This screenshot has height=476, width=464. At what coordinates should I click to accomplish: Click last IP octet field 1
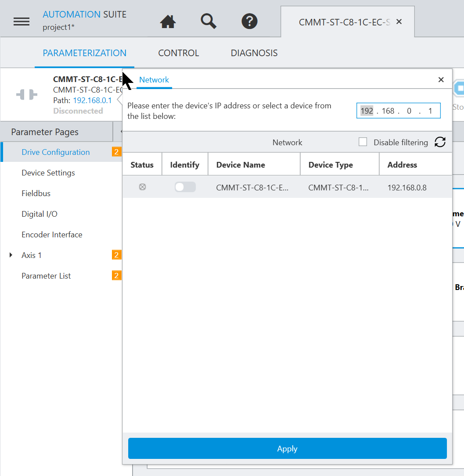point(430,111)
